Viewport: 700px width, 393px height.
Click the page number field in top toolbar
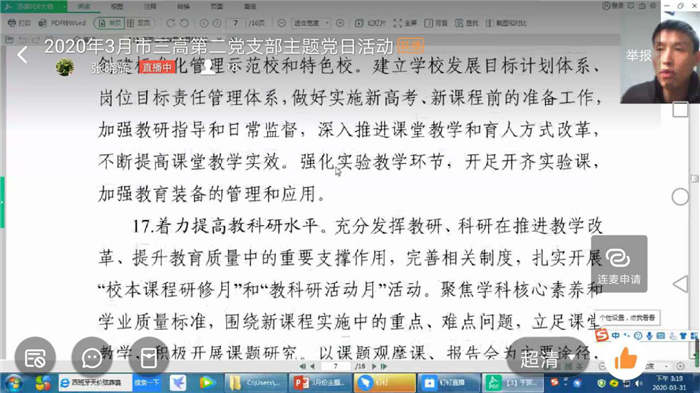[236, 23]
